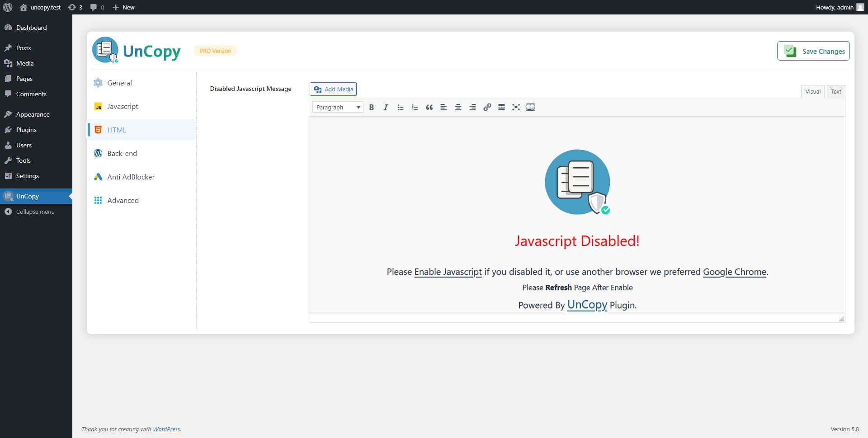Screen dimensions: 868x438
Task: Insert a numbered list
Action: tap(415, 108)
